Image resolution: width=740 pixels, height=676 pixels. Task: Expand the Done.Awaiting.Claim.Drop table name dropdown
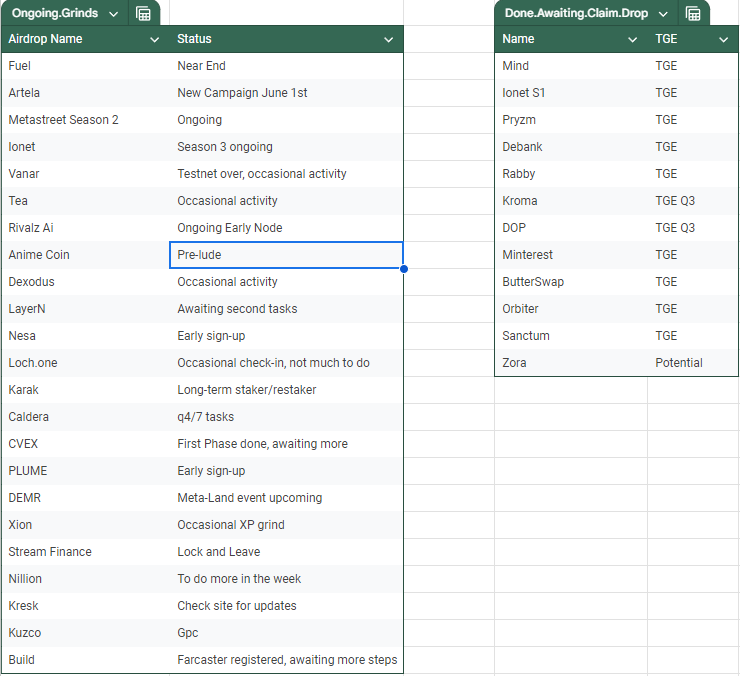click(663, 14)
